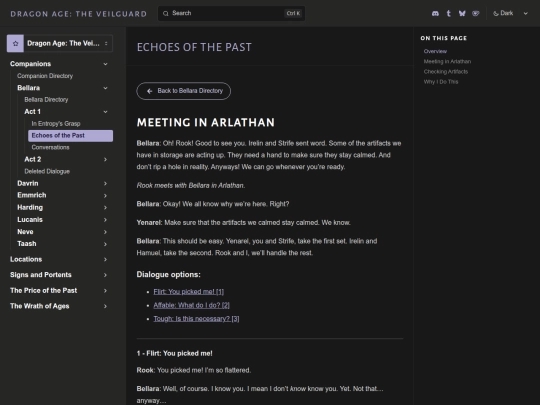Open the Locations section label
The image size is (540, 405).
[26, 259]
